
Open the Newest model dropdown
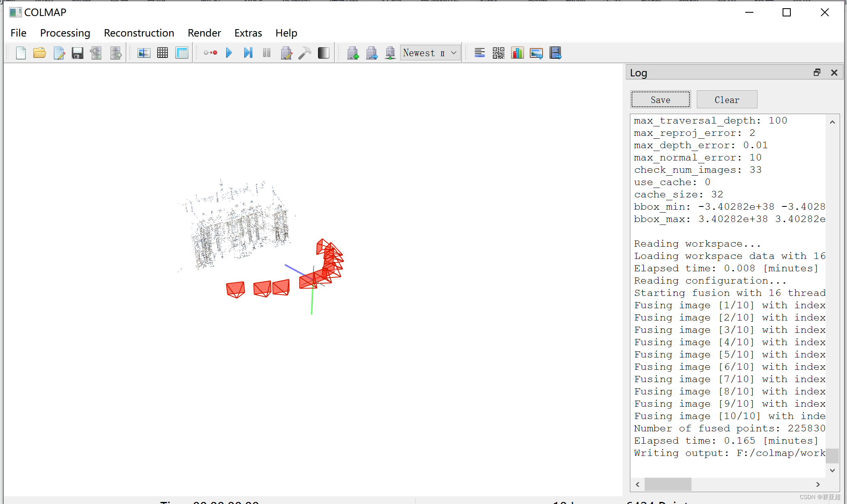pos(430,53)
